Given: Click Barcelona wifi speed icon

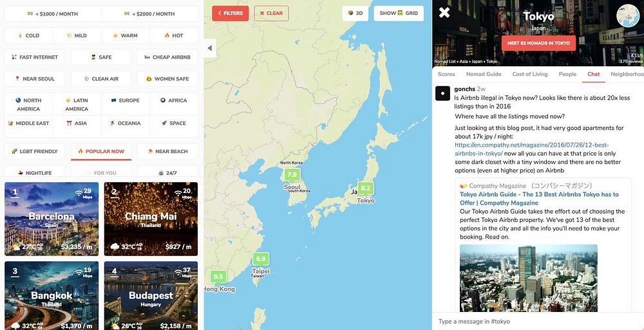Looking at the screenshot, I should click(79, 193).
